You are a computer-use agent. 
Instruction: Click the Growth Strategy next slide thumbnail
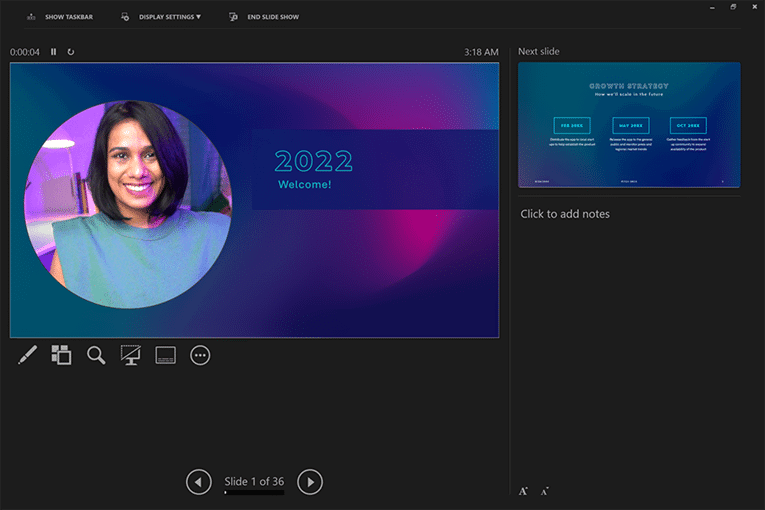click(629, 125)
